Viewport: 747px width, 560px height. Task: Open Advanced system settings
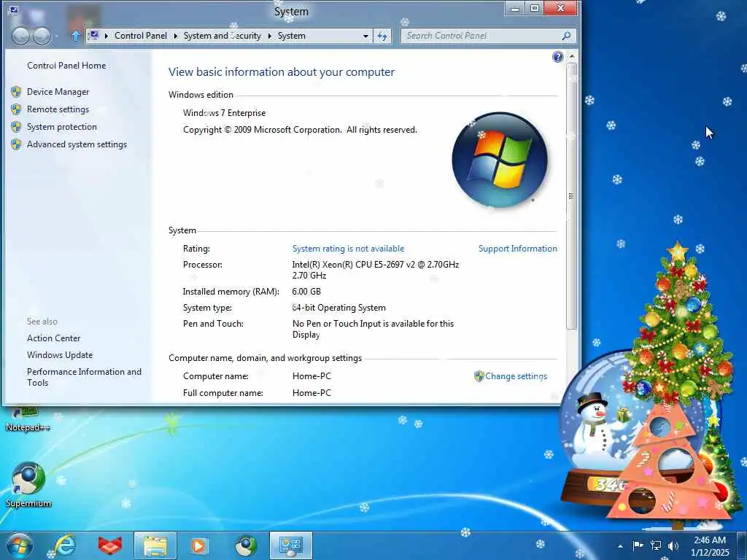tap(77, 144)
